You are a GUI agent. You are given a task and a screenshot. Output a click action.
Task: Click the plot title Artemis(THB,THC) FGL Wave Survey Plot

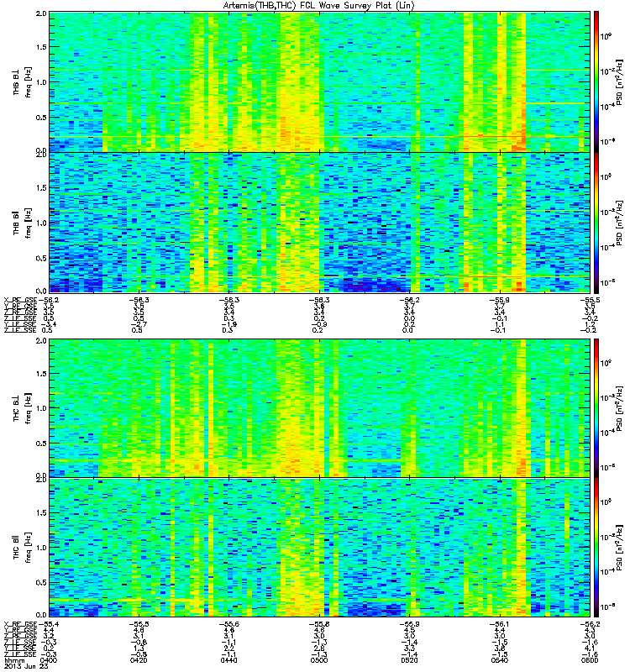pyautogui.click(x=318, y=6)
